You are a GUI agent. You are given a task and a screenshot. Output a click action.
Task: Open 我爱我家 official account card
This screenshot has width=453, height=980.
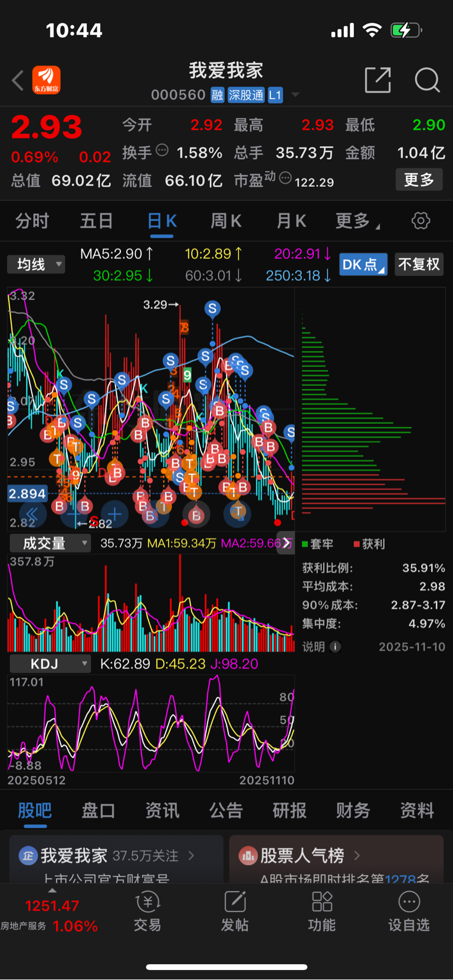(116, 859)
